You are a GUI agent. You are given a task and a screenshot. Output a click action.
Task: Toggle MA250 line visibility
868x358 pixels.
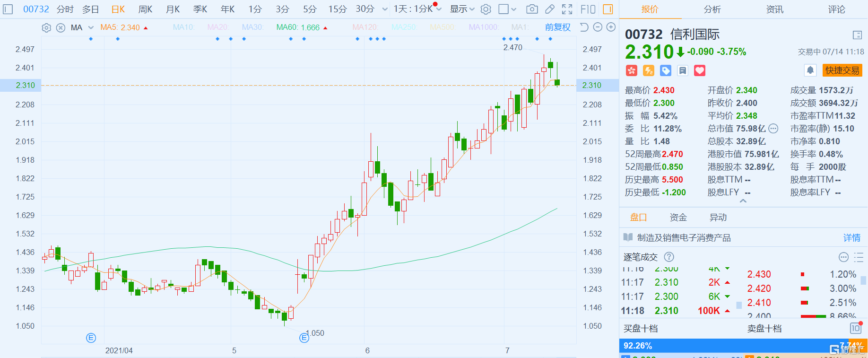pos(404,27)
